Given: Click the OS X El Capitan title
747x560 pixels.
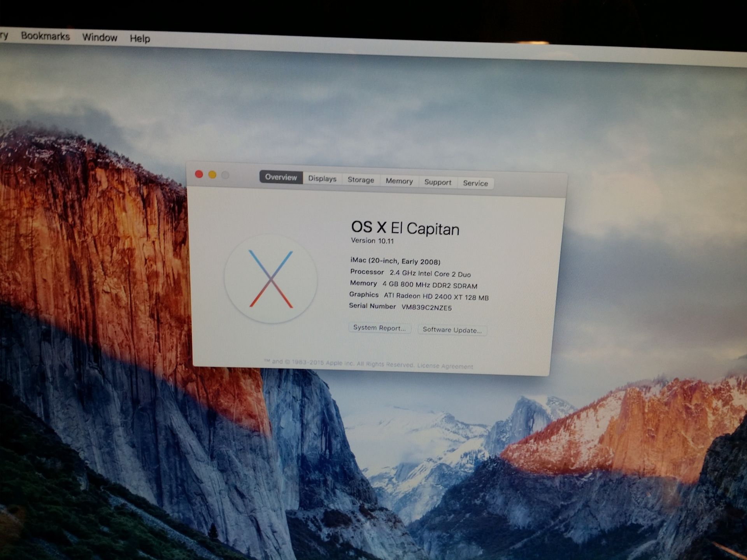Looking at the screenshot, I should pos(405,228).
